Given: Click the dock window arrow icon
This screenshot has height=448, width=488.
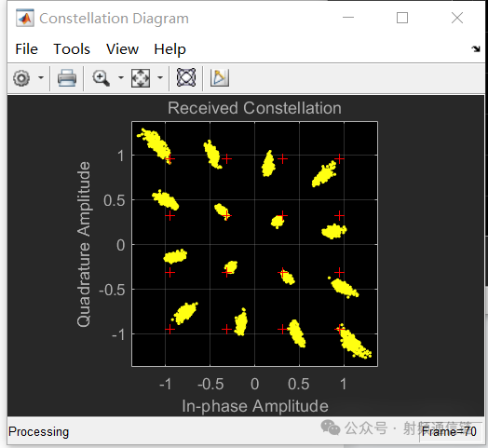Looking at the screenshot, I should [476, 48].
